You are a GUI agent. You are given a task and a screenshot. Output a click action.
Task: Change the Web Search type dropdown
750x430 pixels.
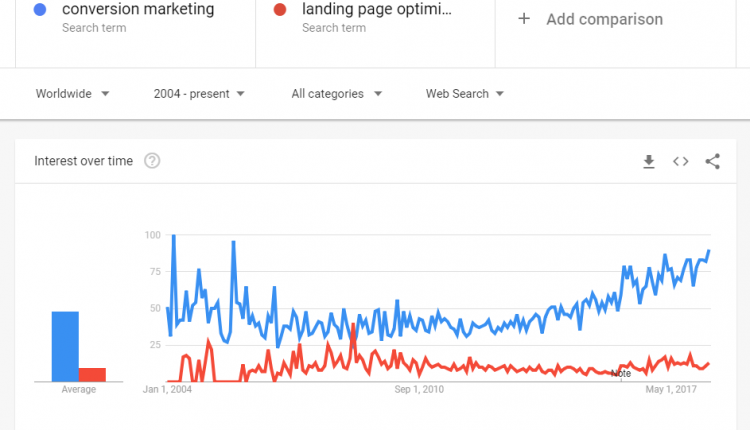coord(465,94)
